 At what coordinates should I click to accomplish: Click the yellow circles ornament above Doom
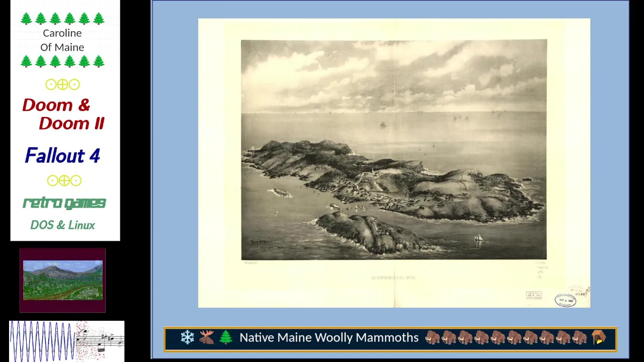(x=62, y=84)
